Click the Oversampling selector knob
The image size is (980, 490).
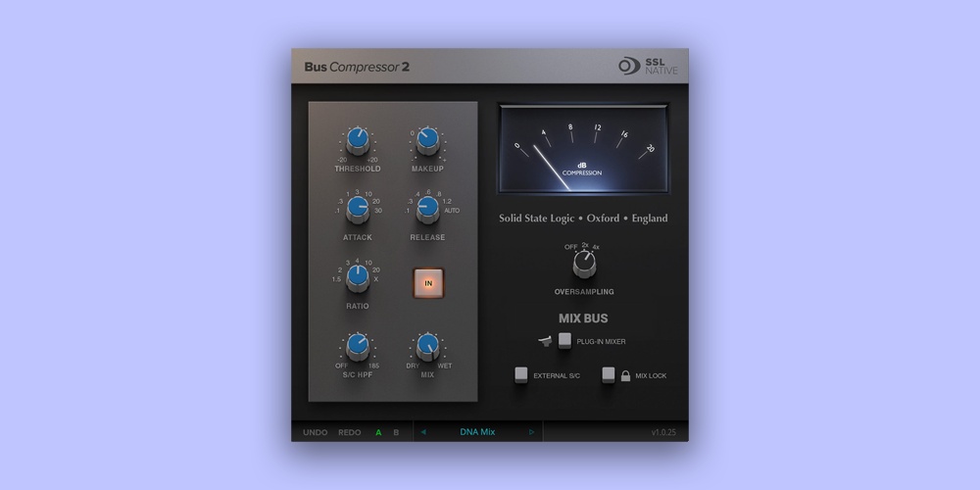(x=584, y=264)
